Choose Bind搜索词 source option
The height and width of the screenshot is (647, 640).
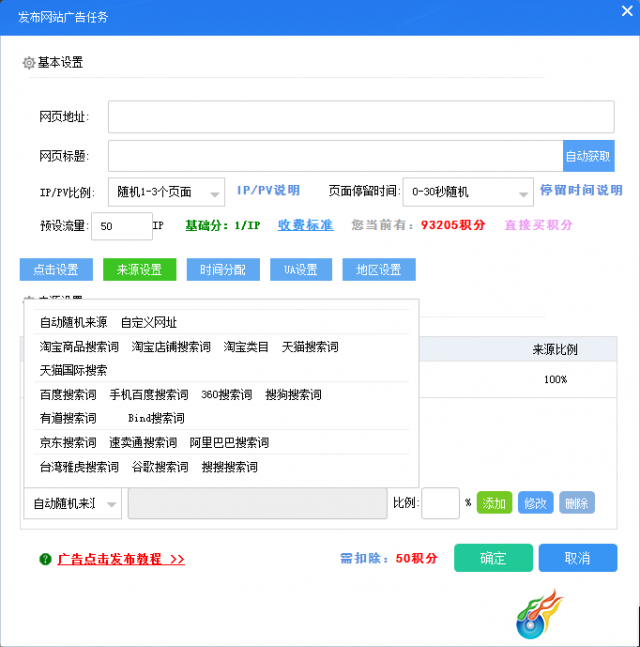tap(156, 418)
